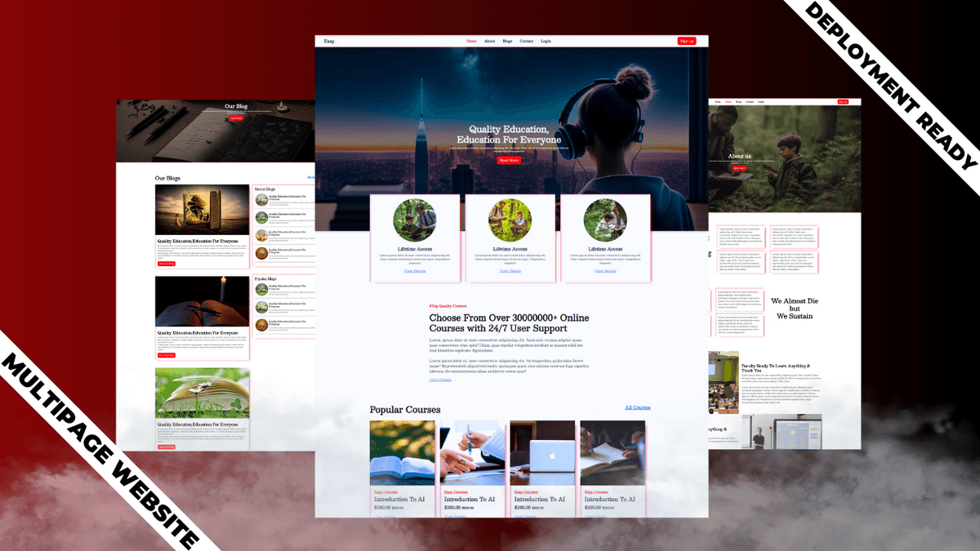980x551 pixels.
Task: Open View Details in the leftmost Lifetime Access card
Action: (x=415, y=271)
